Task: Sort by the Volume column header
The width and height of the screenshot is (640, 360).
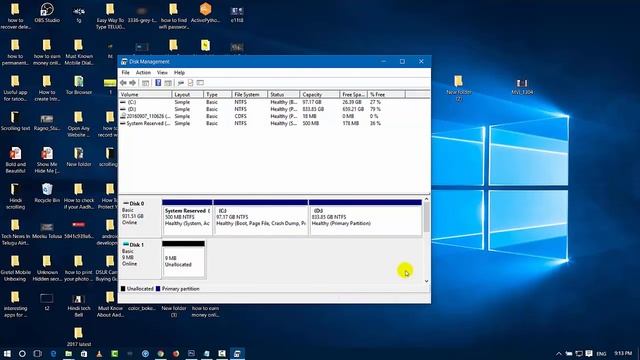Action: 144,94
